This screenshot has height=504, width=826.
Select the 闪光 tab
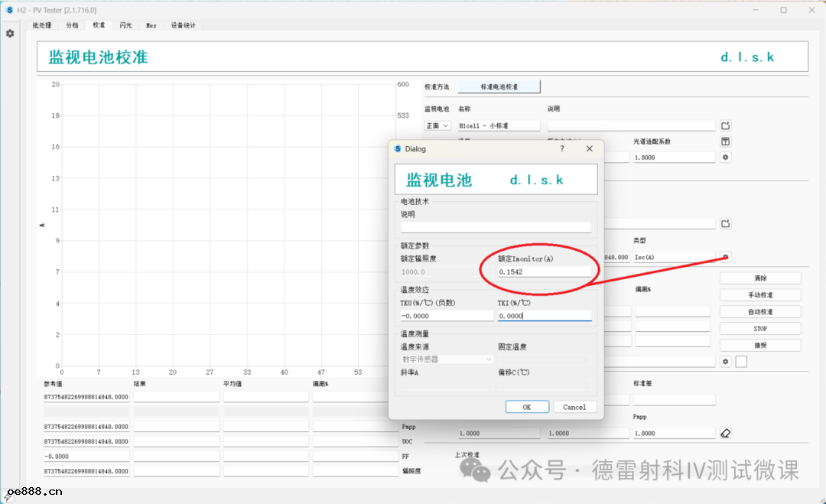click(x=125, y=25)
